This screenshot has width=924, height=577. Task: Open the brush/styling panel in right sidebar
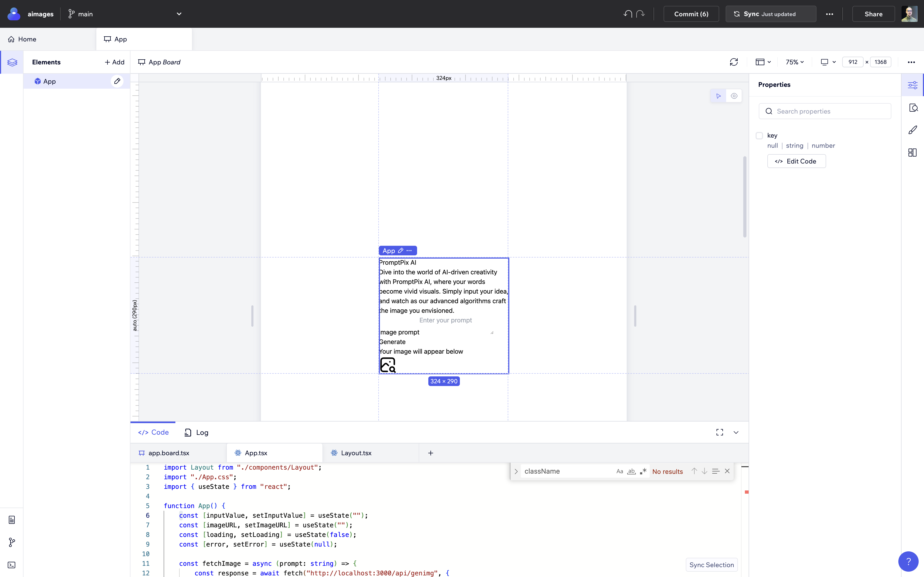[913, 130]
